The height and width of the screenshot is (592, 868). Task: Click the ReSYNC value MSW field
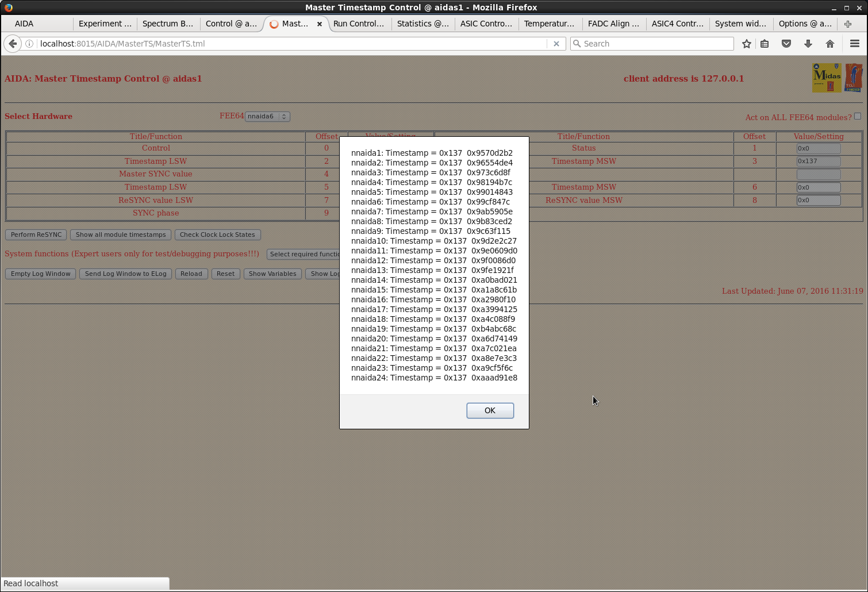tap(818, 200)
